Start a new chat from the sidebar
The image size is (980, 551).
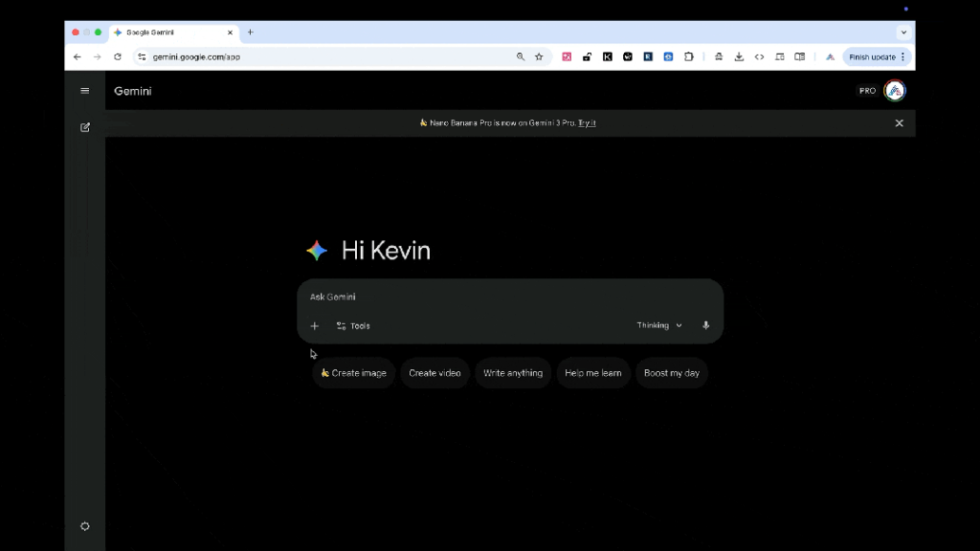pos(85,127)
